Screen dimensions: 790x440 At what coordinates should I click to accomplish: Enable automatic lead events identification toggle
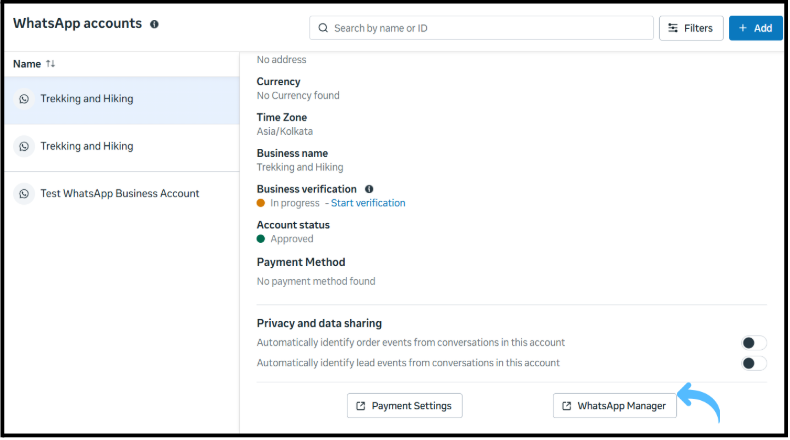[x=754, y=363]
